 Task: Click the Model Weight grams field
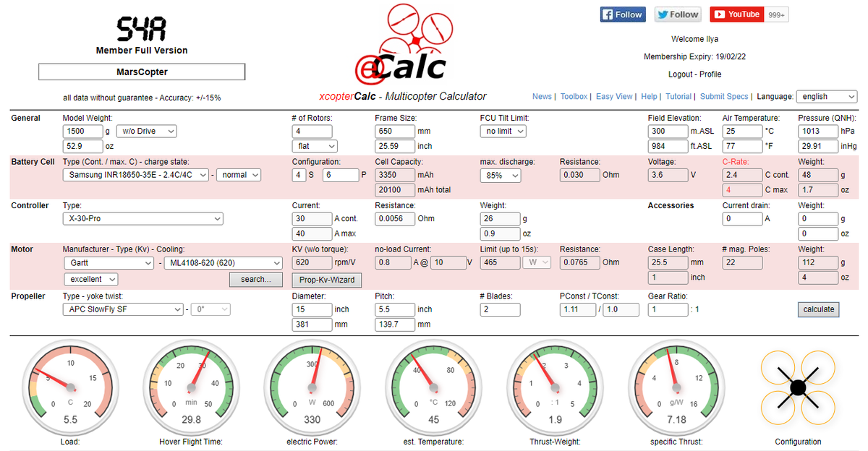[82, 132]
